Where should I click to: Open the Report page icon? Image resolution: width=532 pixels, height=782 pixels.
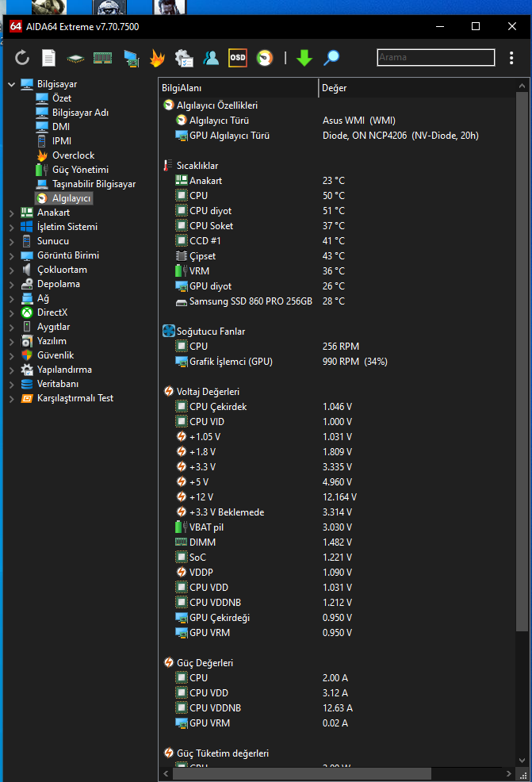click(x=48, y=58)
